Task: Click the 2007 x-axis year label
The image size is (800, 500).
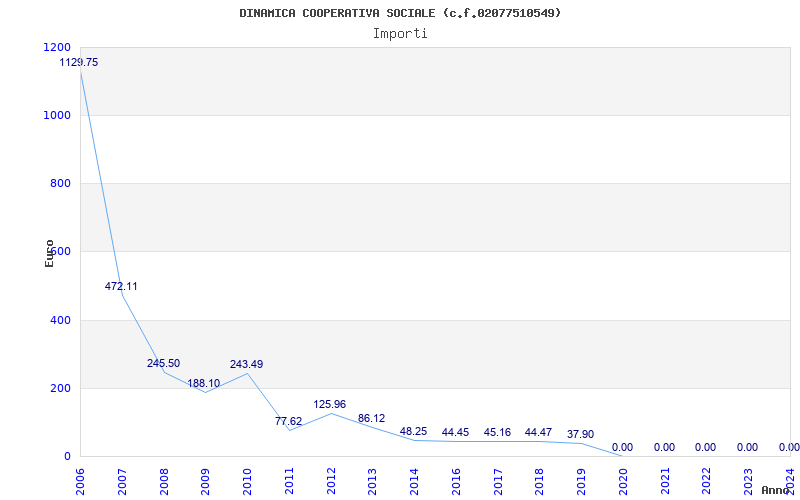Action: (122, 482)
